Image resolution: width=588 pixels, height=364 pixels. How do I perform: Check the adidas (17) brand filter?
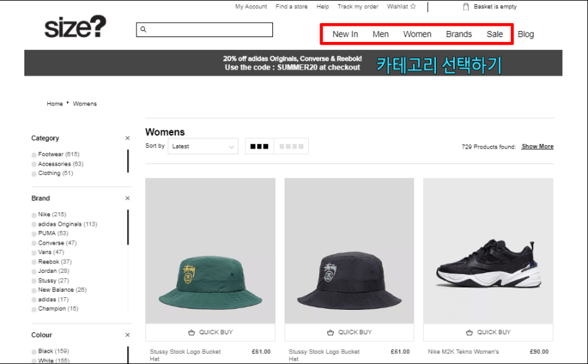[34, 300]
